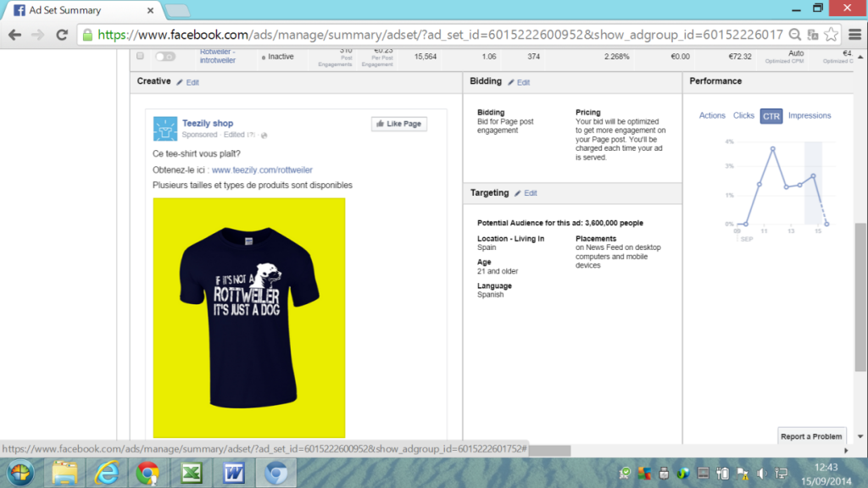This screenshot has width=868, height=488.
Task: Click the 2.268% value in the ad row
Action: click(617, 57)
